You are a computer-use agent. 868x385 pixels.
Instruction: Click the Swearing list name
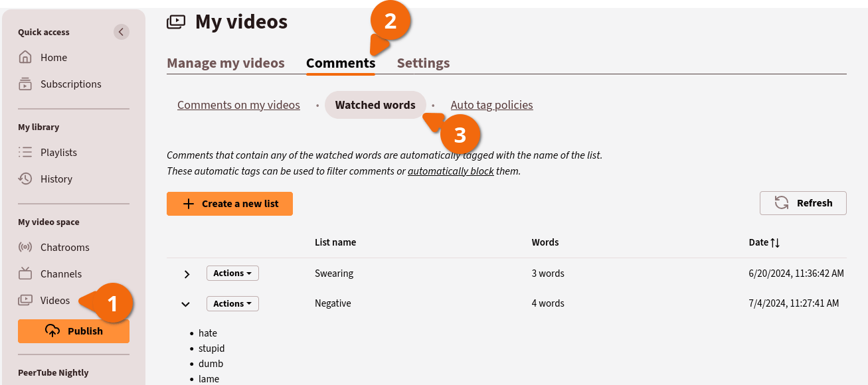click(334, 273)
